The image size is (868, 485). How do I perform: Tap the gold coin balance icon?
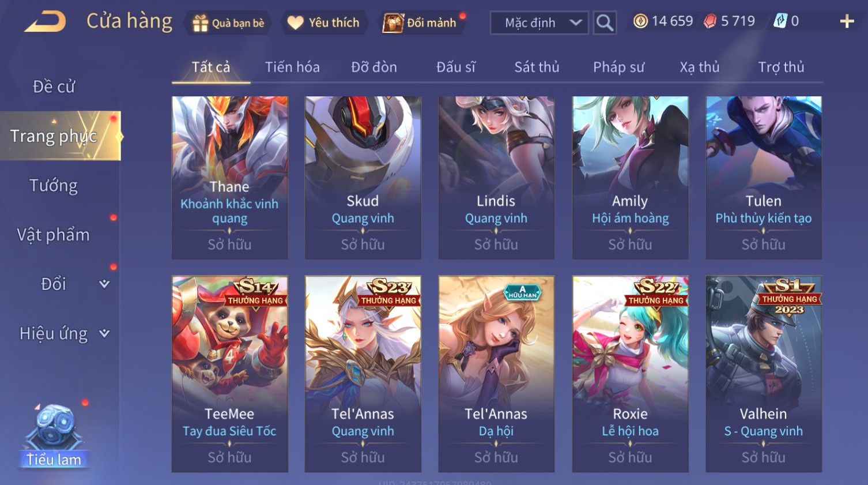pos(640,21)
